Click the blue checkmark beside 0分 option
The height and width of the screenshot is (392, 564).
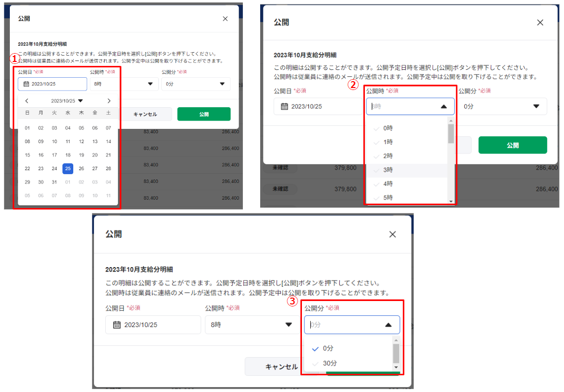click(315, 348)
